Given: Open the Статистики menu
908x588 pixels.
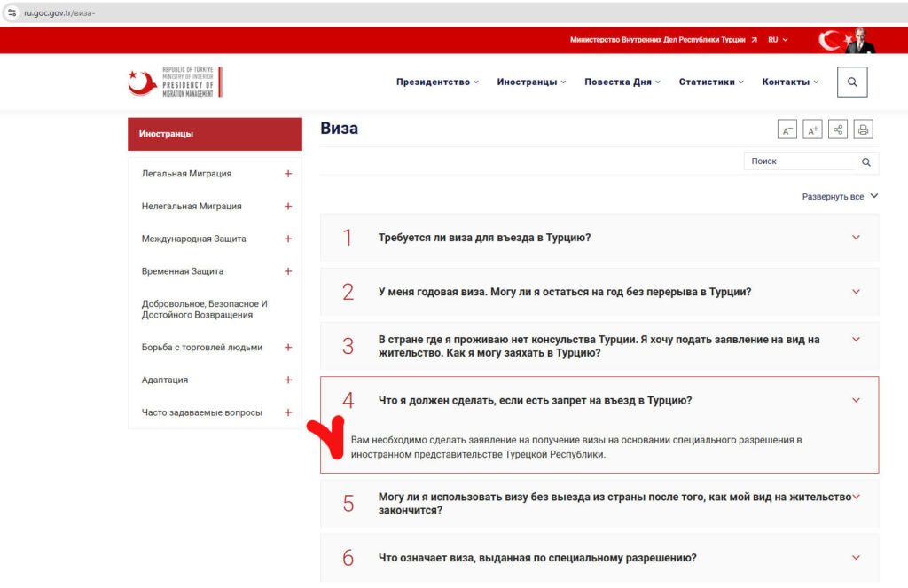Looking at the screenshot, I should point(711,82).
